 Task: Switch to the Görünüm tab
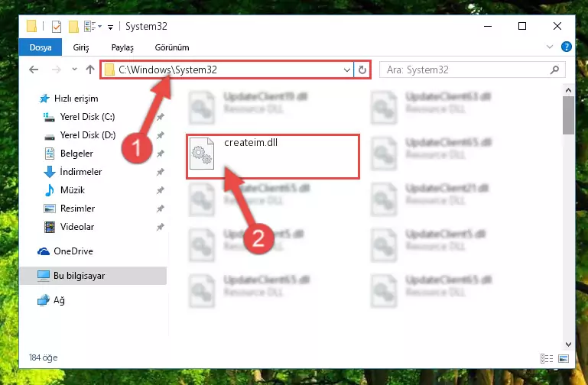coord(172,47)
